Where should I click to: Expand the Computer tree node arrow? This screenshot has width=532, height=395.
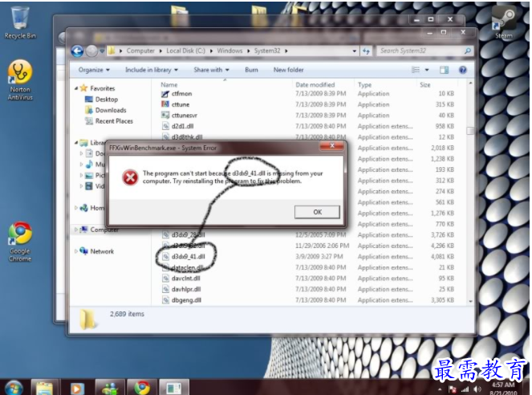click(76, 230)
